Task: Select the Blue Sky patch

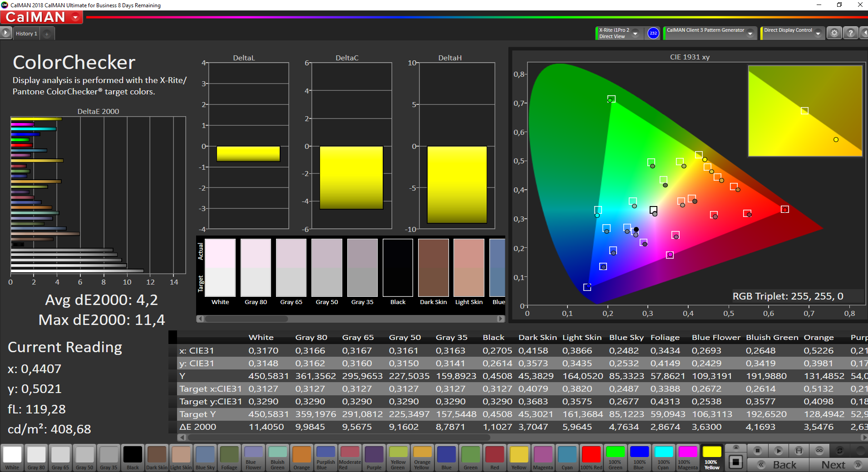Action: coord(205,457)
